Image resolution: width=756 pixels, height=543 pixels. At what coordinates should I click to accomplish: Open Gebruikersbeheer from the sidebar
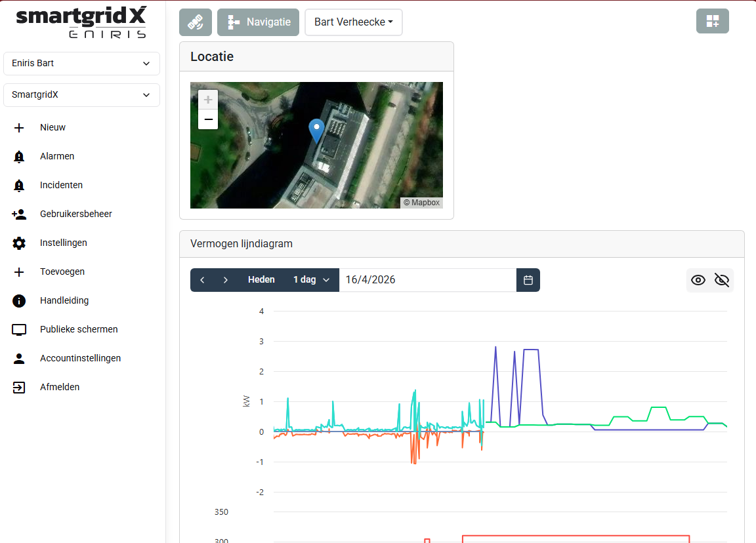pos(75,214)
